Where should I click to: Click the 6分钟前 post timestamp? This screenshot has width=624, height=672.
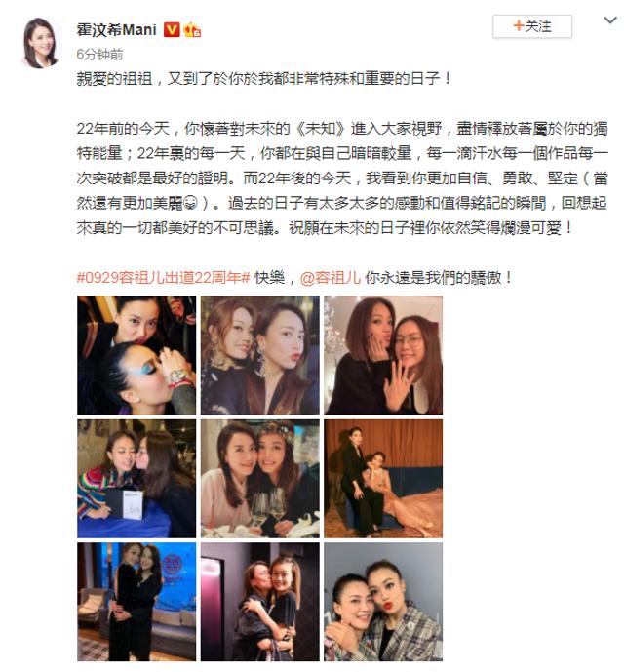point(99,55)
